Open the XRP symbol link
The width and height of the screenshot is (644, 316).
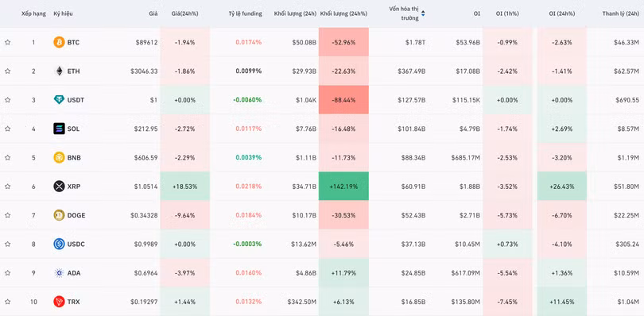pyautogui.click(x=74, y=187)
